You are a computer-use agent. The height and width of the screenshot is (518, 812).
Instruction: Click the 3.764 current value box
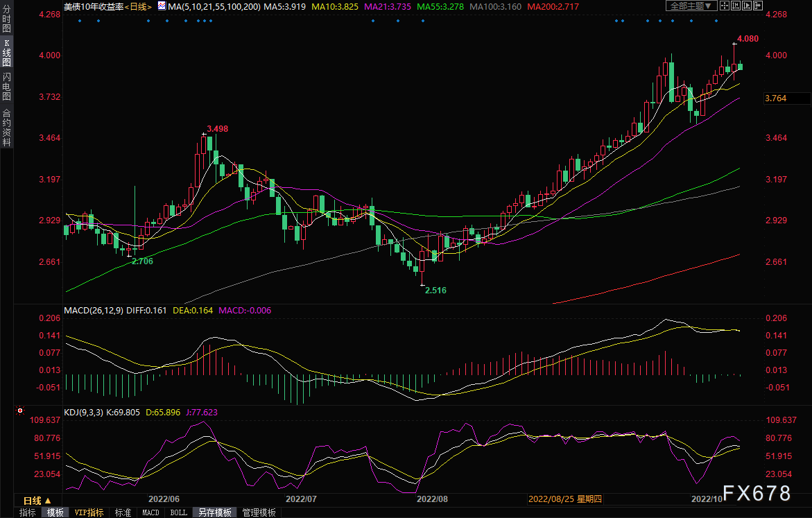[787, 98]
